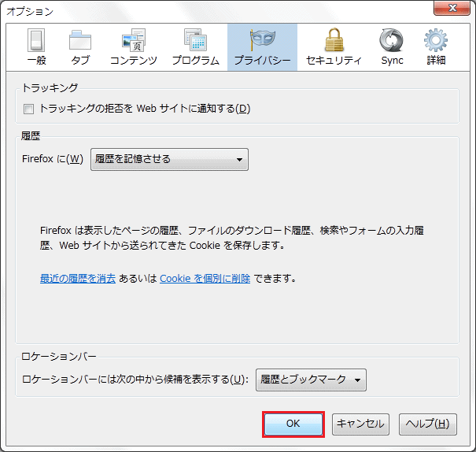Click the 最近の履歴を消去 link
The image size is (476, 452).
coord(78,278)
